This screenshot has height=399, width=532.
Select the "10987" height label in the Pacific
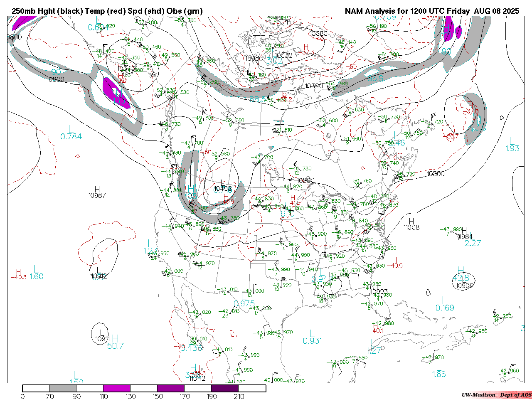[97, 195]
